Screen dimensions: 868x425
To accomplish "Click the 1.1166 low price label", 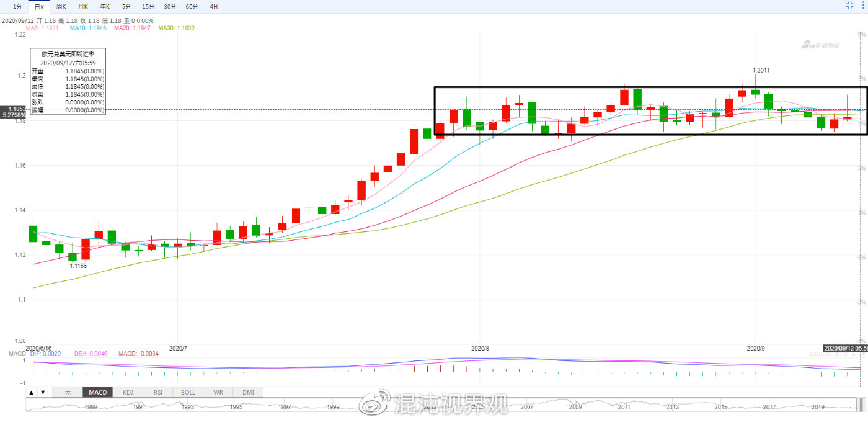I will (78, 266).
